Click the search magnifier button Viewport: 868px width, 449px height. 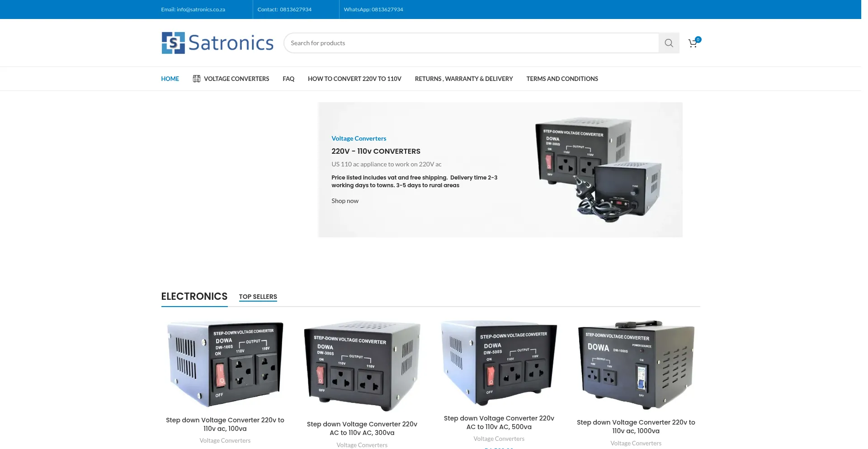pyautogui.click(x=669, y=43)
